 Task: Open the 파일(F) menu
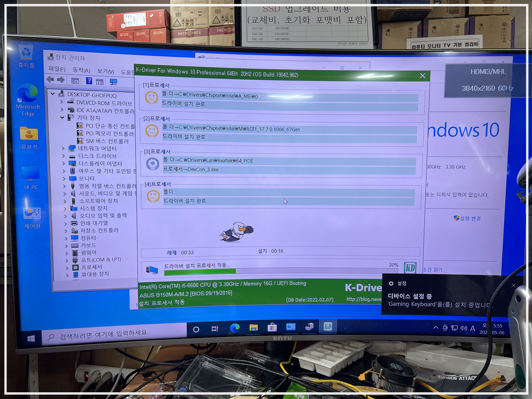(57, 69)
